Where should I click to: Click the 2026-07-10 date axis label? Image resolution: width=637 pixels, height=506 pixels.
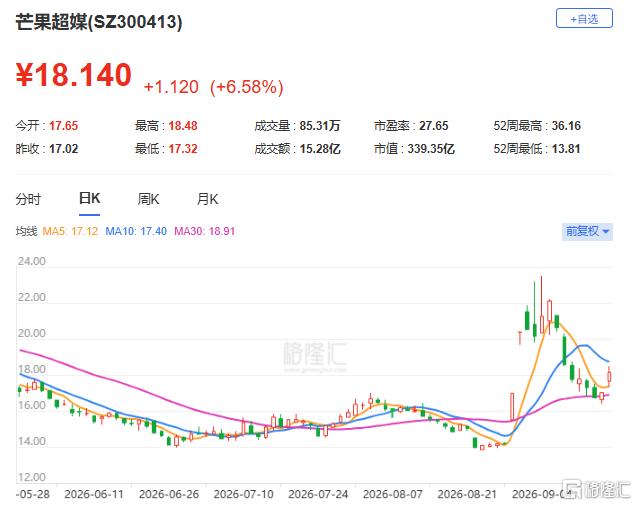click(x=243, y=494)
